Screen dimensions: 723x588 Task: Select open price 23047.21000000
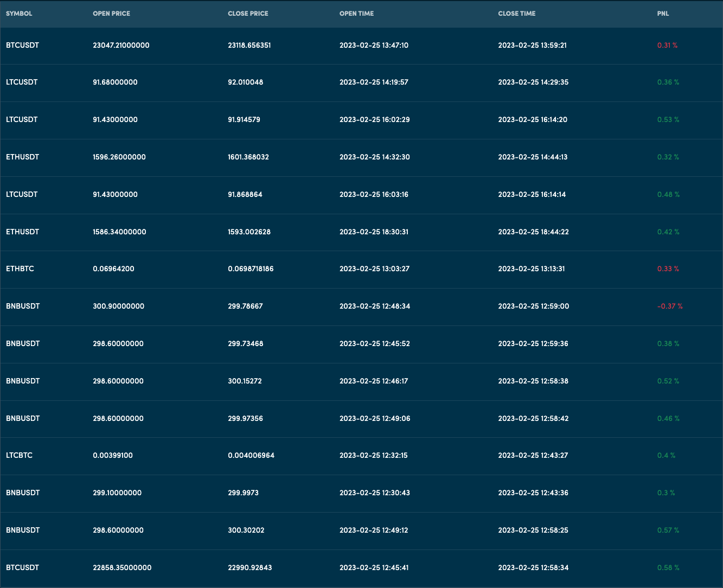tap(121, 45)
